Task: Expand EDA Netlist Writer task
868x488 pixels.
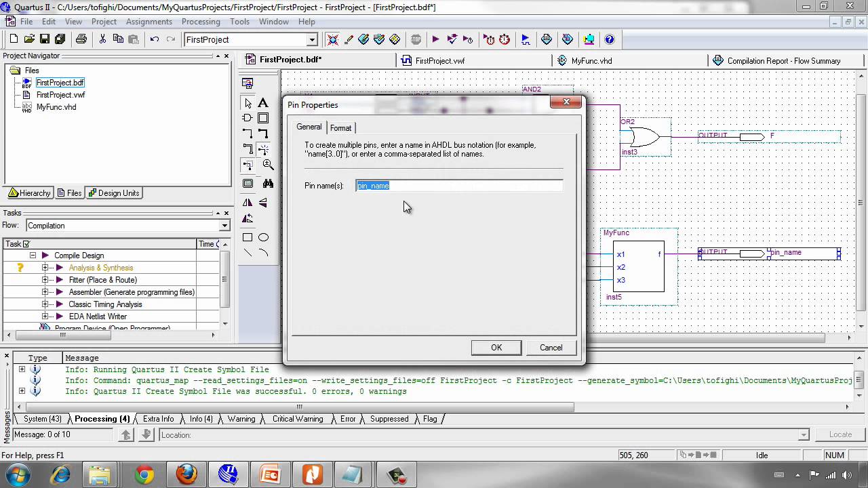Action: click(45, 317)
